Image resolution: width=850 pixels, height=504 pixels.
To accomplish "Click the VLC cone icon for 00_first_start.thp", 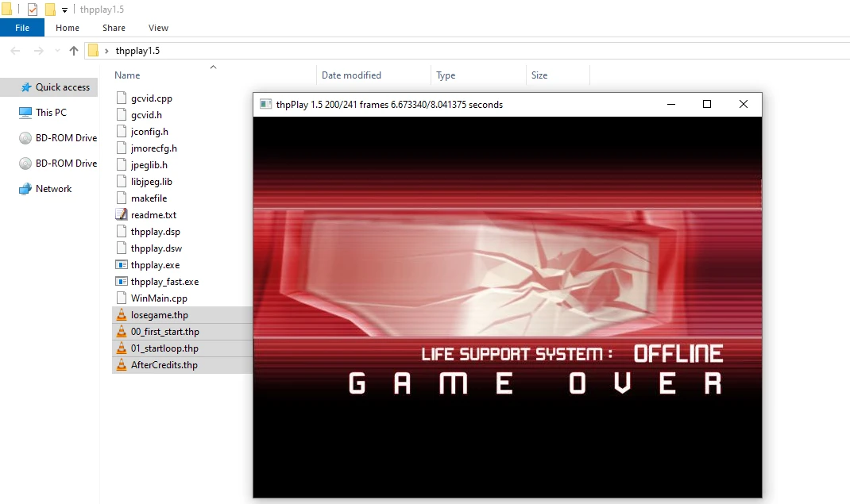I will pyautogui.click(x=122, y=332).
